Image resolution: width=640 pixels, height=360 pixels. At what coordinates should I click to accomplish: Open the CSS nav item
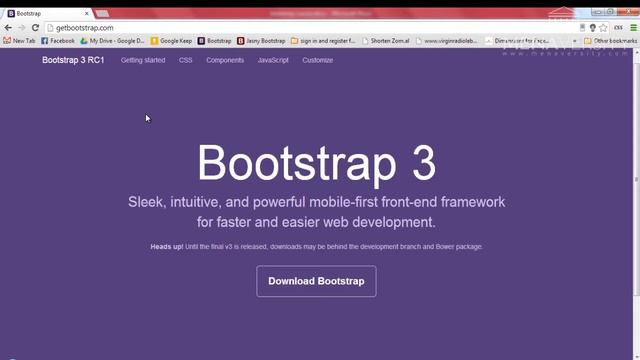(185, 60)
